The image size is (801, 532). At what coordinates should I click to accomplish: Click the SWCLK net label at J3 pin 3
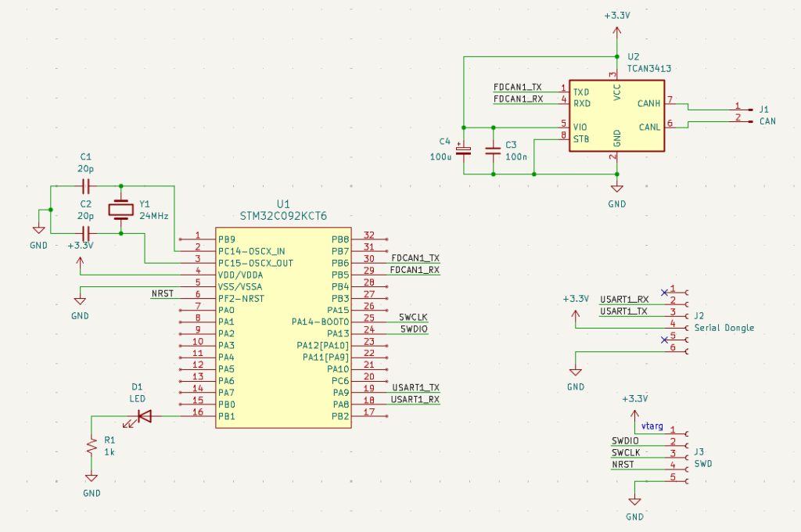(x=626, y=453)
